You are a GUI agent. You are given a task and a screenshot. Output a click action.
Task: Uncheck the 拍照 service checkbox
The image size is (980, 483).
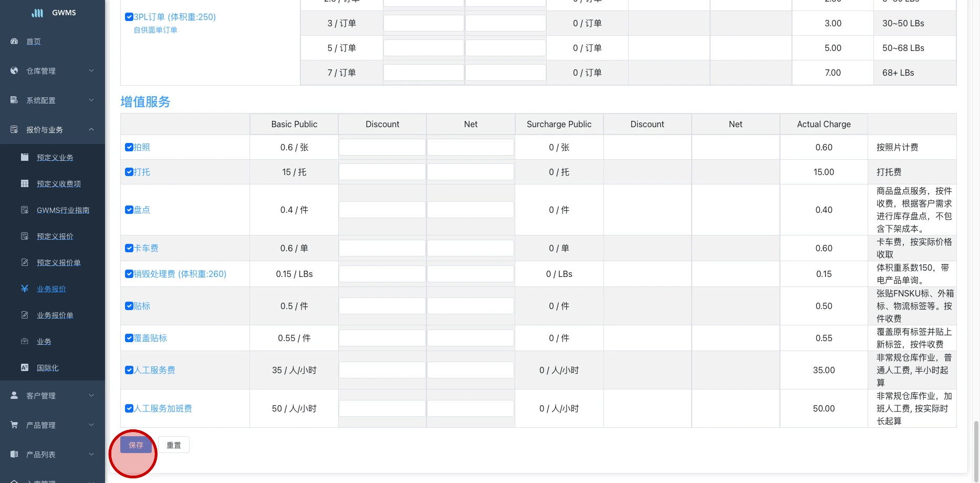click(x=129, y=147)
